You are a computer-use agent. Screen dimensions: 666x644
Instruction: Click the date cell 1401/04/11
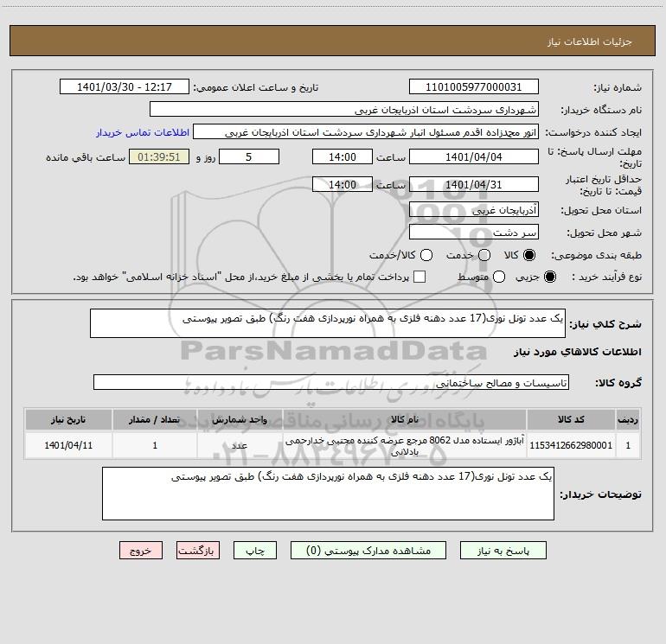click(68, 445)
